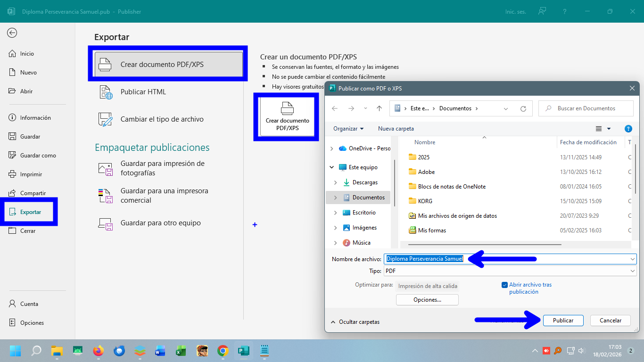644x362 pixels.
Task: Click the horizontal scrollbar in file list
Action: [x=485, y=245]
